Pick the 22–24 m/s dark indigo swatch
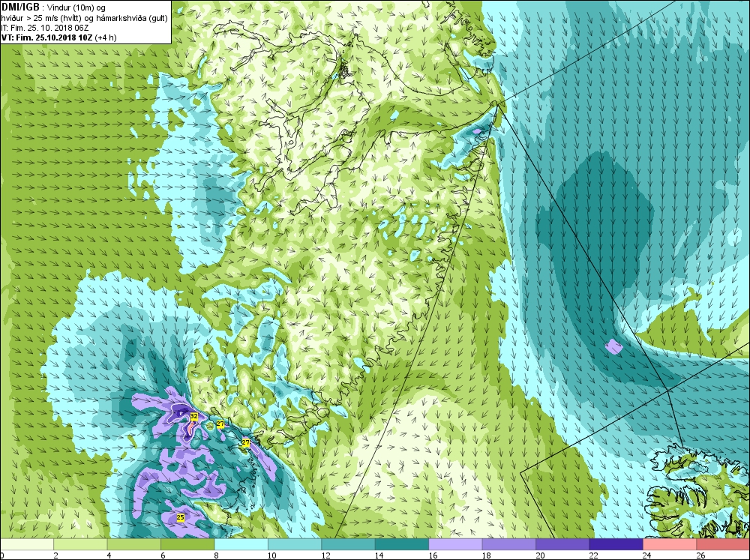 [616, 545]
